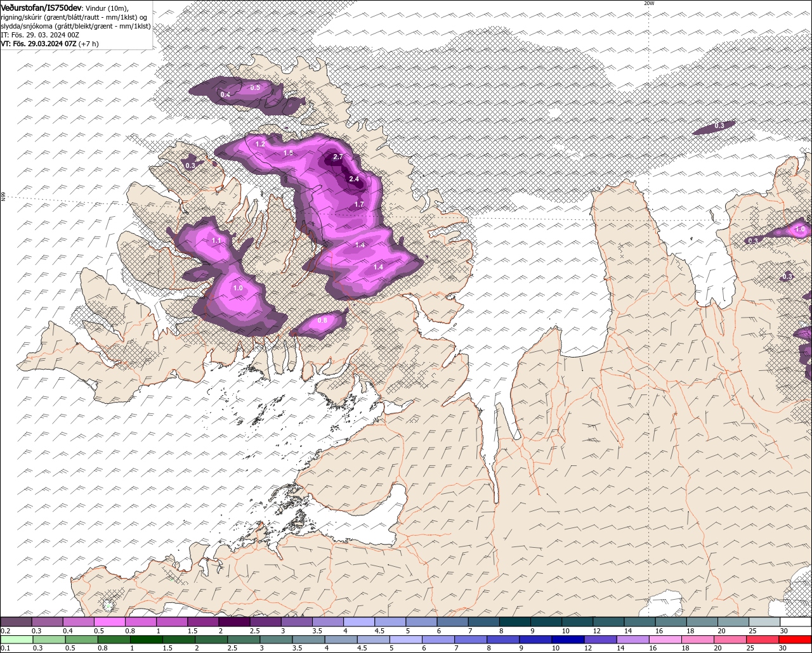Viewport: 812px width, 653px height.
Task: Pick rain legend swatch starting at 4
Action: click(341, 640)
